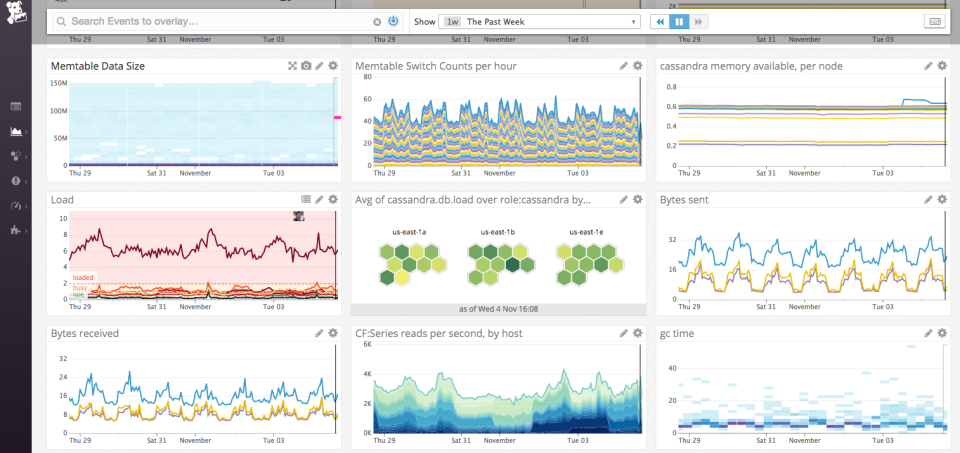960x453 pixels.
Task: Clear the event search with x icon
Action: point(377,22)
